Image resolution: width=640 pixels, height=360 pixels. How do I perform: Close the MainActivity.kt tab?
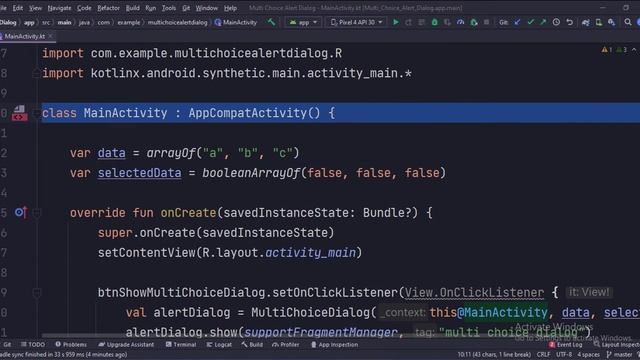pos(51,36)
